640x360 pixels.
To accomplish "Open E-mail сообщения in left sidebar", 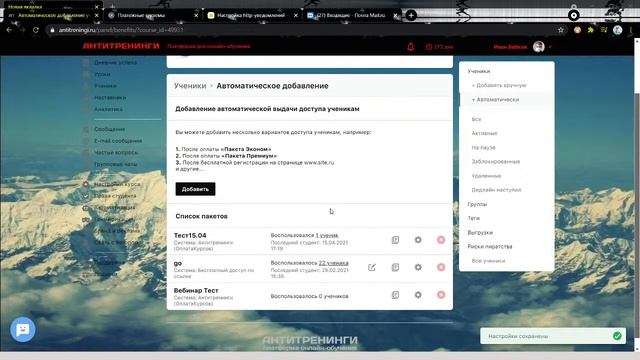I will [x=118, y=141].
